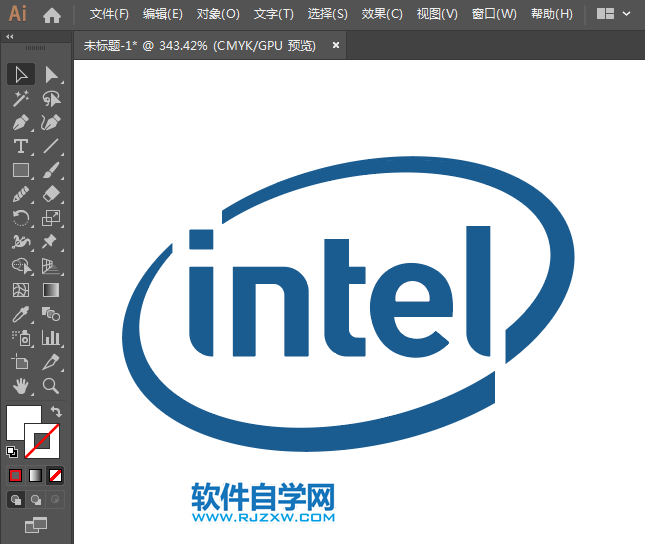The height and width of the screenshot is (544, 645).
Task: Activate the Zoom magnifier tool
Action: pyautogui.click(x=51, y=386)
